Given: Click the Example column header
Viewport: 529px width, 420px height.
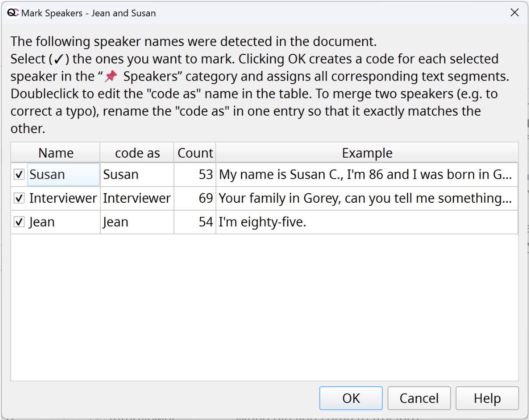Looking at the screenshot, I should (367, 153).
